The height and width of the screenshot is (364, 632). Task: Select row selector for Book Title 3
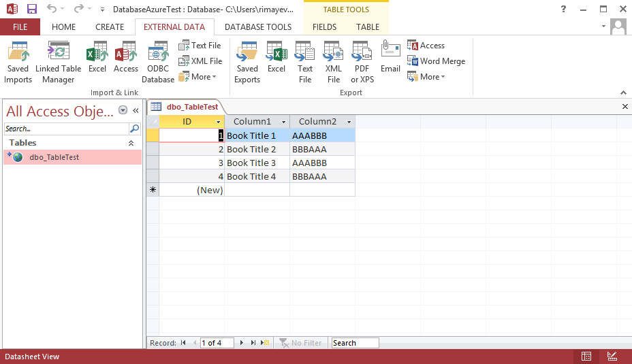coord(153,163)
